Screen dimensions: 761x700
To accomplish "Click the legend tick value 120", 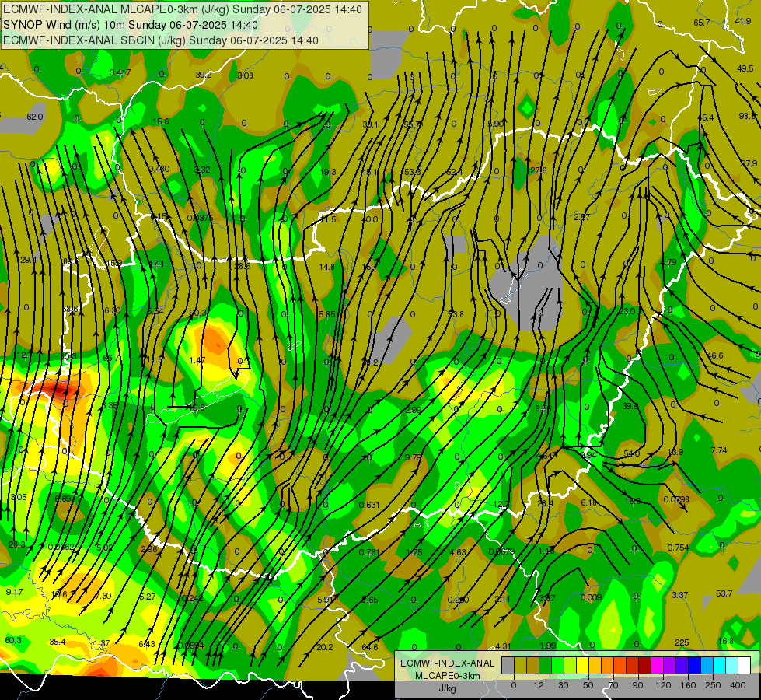I will point(663,685).
